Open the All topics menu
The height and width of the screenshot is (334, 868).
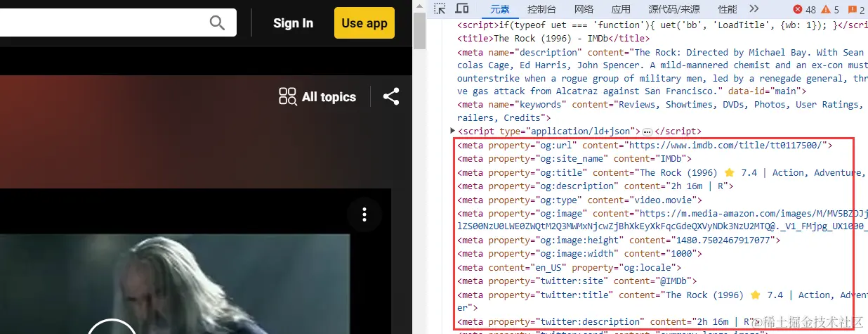tap(317, 97)
